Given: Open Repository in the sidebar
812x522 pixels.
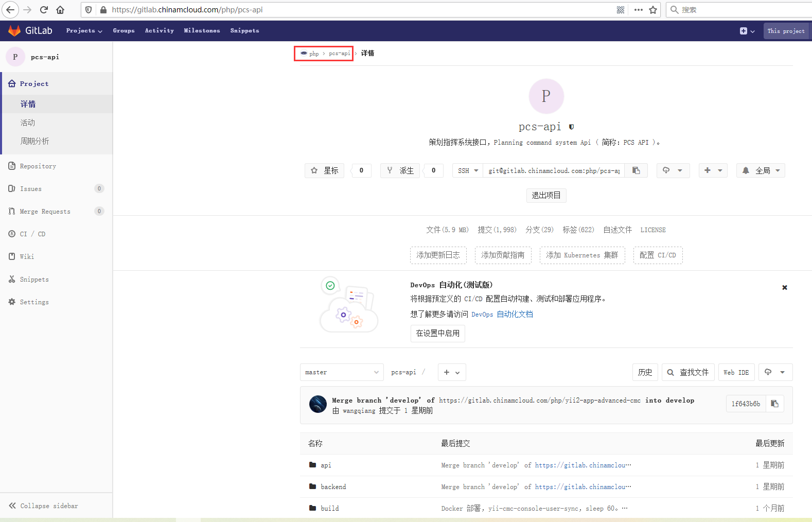Looking at the screenshot, I should [x=38, y=166].
